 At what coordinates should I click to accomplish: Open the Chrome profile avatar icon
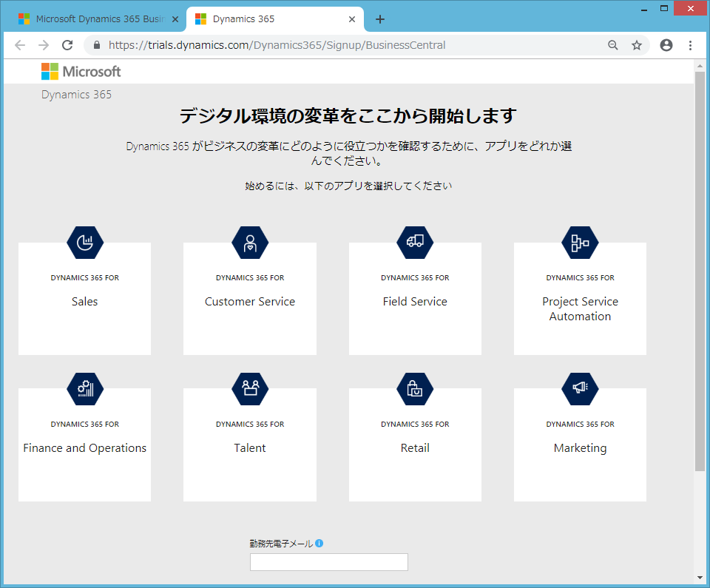(666, 45)
